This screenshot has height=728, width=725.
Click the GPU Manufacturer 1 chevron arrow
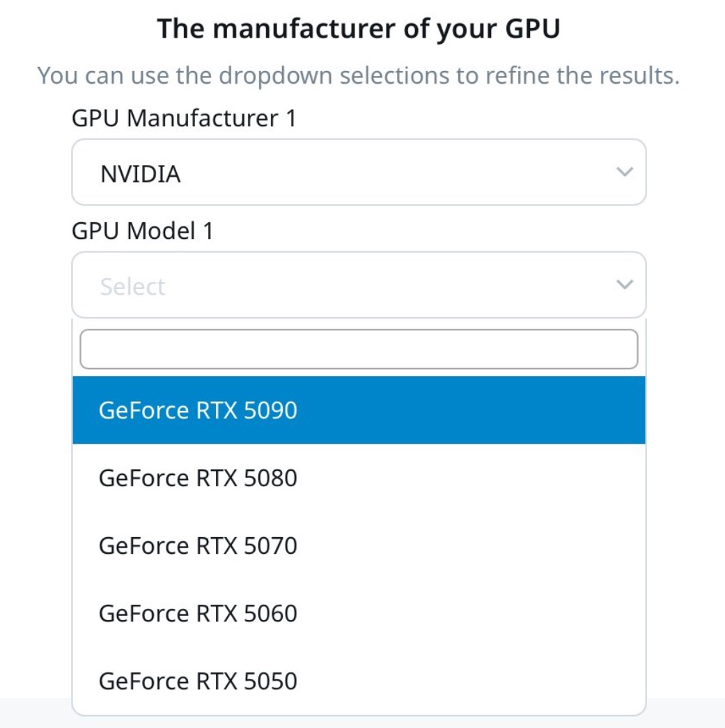625,172
